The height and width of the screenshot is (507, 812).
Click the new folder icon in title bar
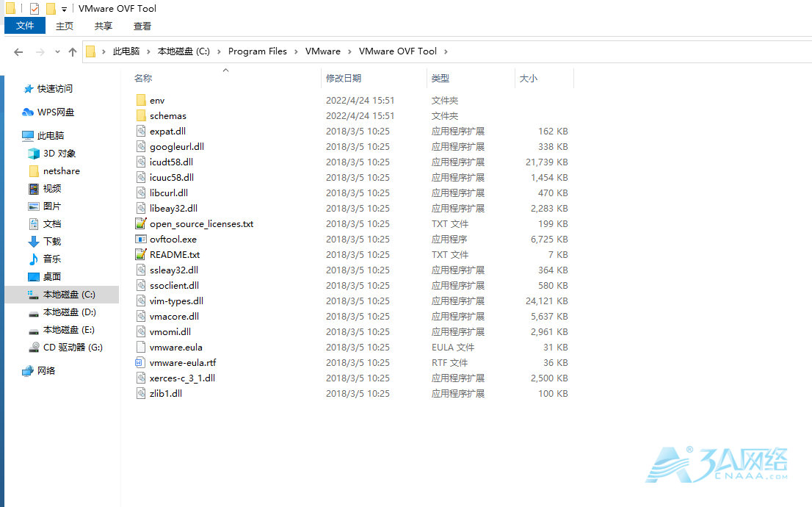point(51,9)
